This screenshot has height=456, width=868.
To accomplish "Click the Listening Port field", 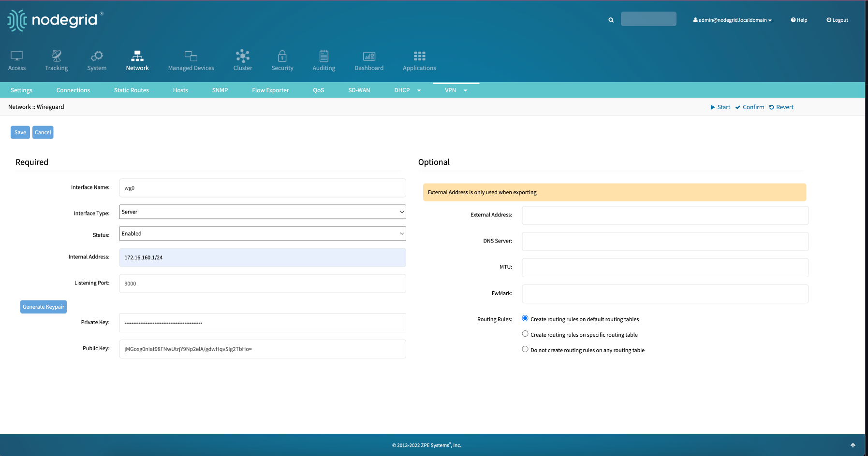I will click(262, 283).
